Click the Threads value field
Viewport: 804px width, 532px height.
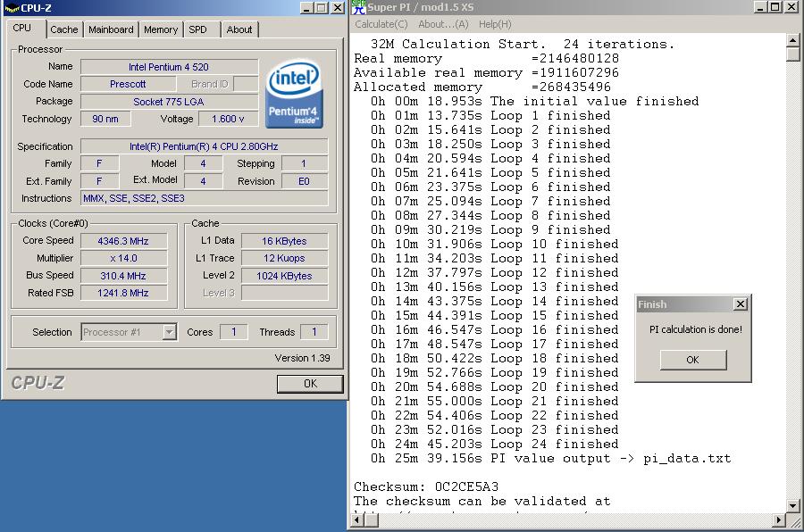[314, 332]
